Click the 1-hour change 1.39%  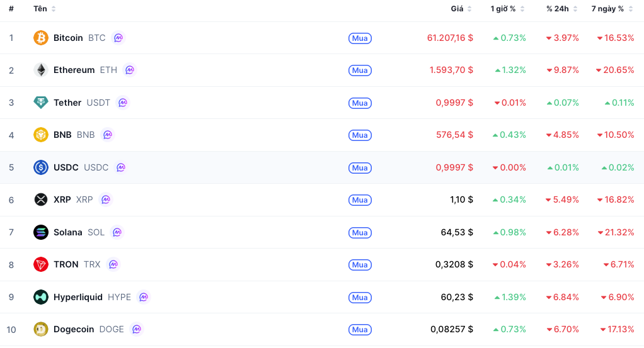point(510,297)
